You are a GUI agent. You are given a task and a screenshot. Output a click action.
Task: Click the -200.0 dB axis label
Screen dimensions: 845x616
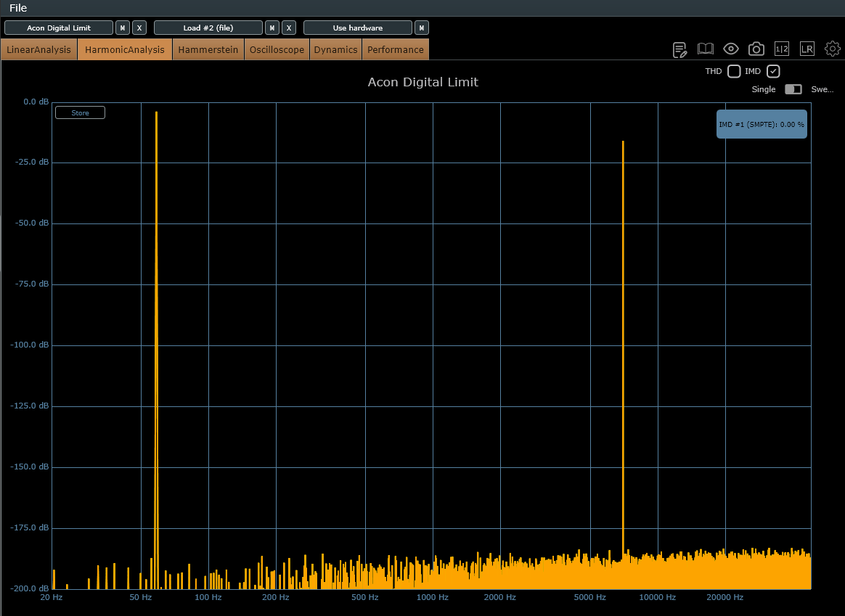pos(30,588)
